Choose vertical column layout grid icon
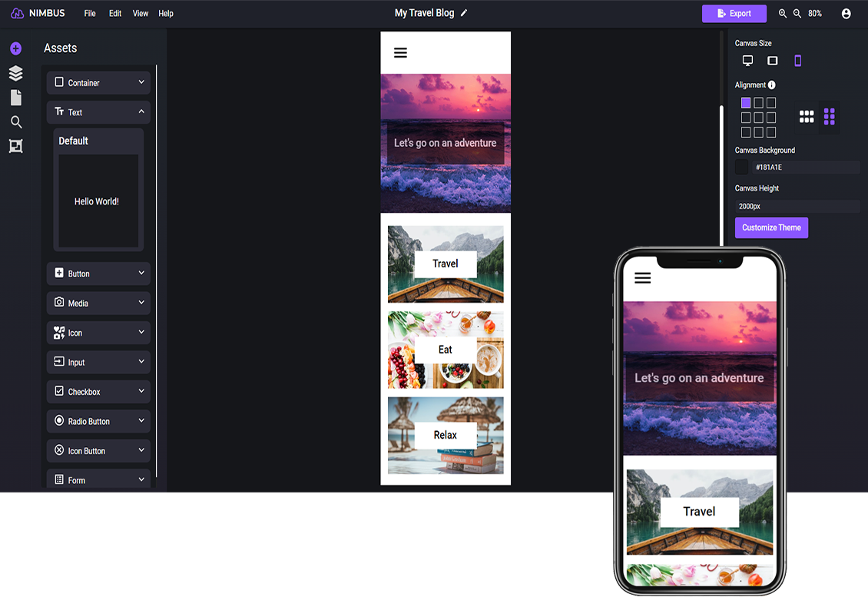This screenshot has height=597, width=868. pyautogui.click(x=830, y=116)
